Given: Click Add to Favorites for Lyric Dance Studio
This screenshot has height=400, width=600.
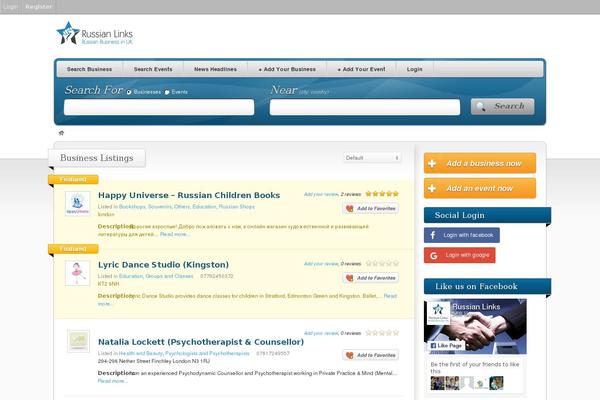Looking at the screenshot, I should coord(371,278).
